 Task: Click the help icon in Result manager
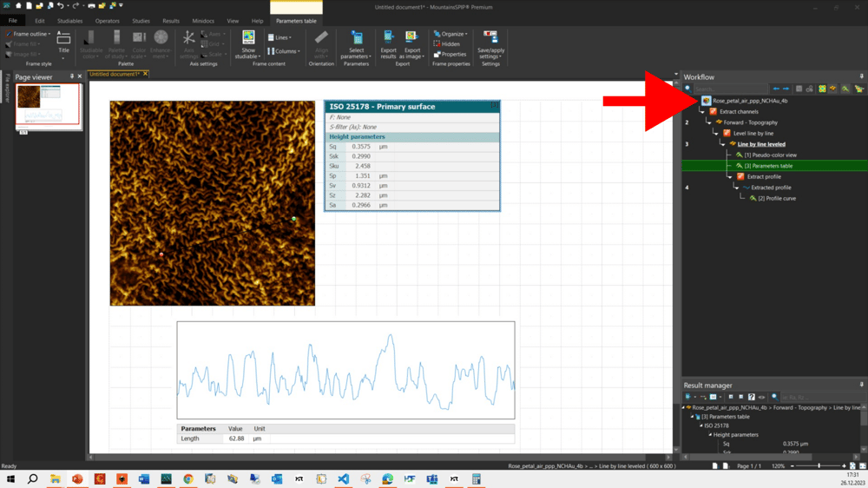click(x=751, y=397)
